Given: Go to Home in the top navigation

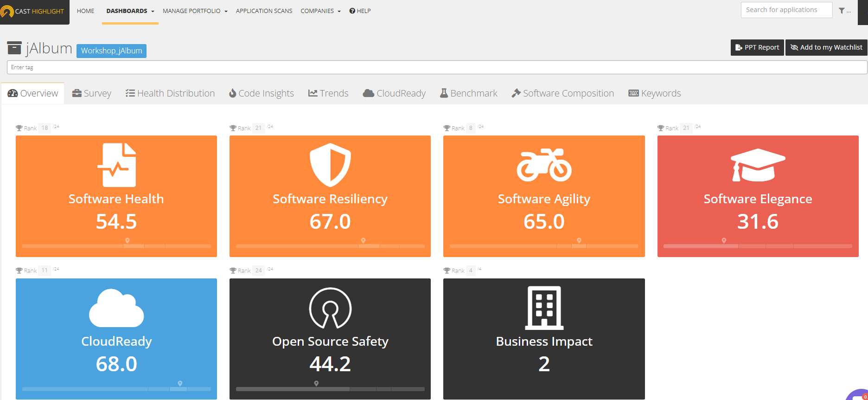Looking at the screenshot, I should pyautogui.click(x=85, y=11).
